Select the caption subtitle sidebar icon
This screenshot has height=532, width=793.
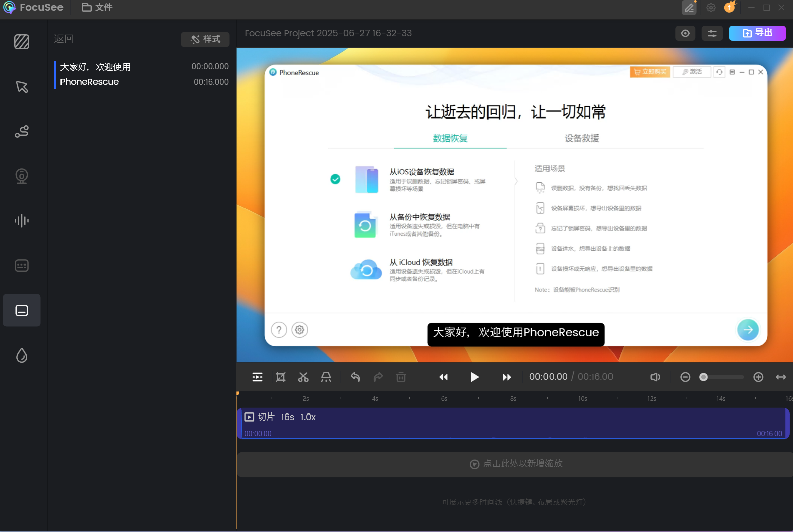22,310
